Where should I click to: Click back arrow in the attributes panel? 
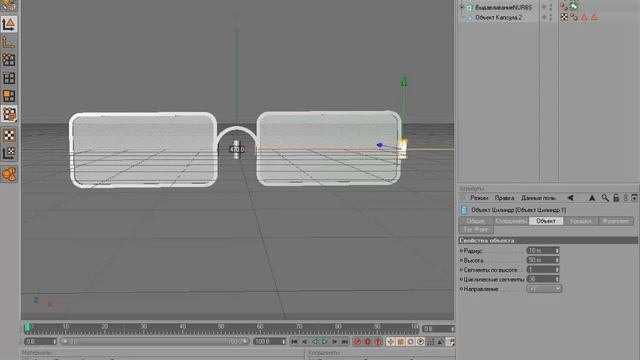pyautogui.click(x=570, y=198)
